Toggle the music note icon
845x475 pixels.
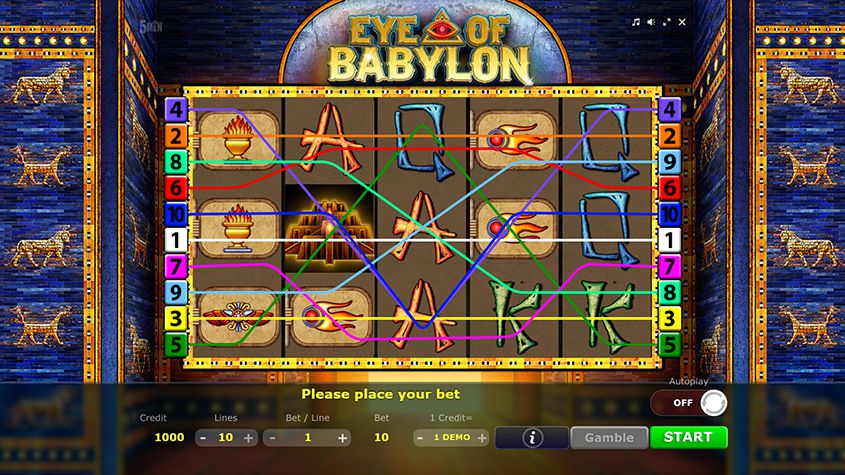pyautogui.click(x=636, y=22)
